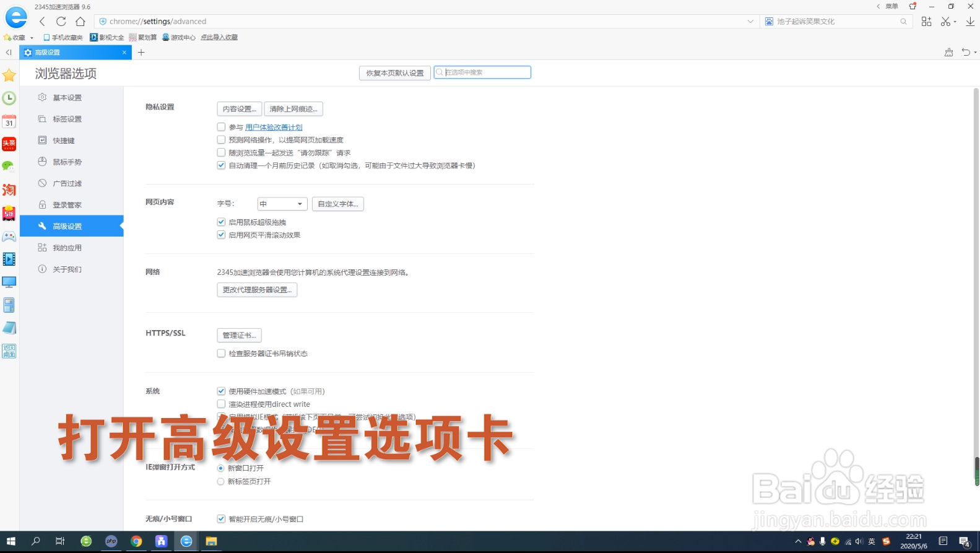
Task: Uncheck 自动清理一个月前历史记录
Action: click(221, 165)
